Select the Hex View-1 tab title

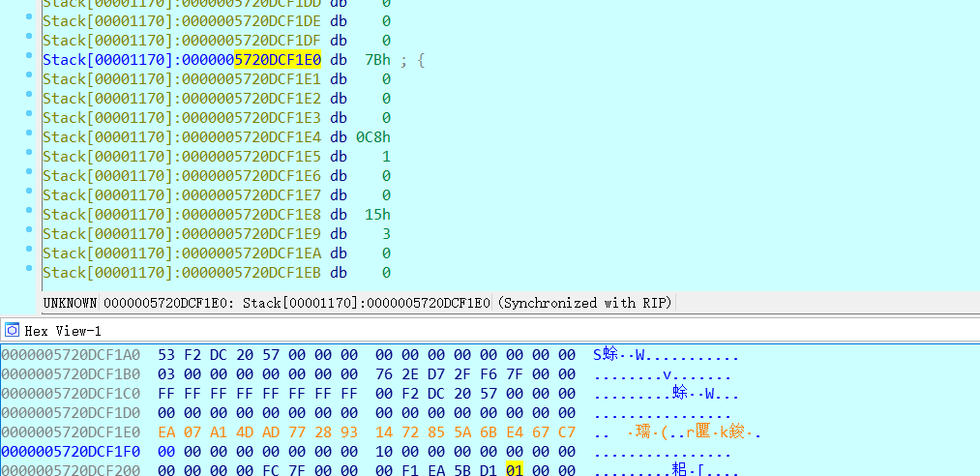[x=63, y=331]
